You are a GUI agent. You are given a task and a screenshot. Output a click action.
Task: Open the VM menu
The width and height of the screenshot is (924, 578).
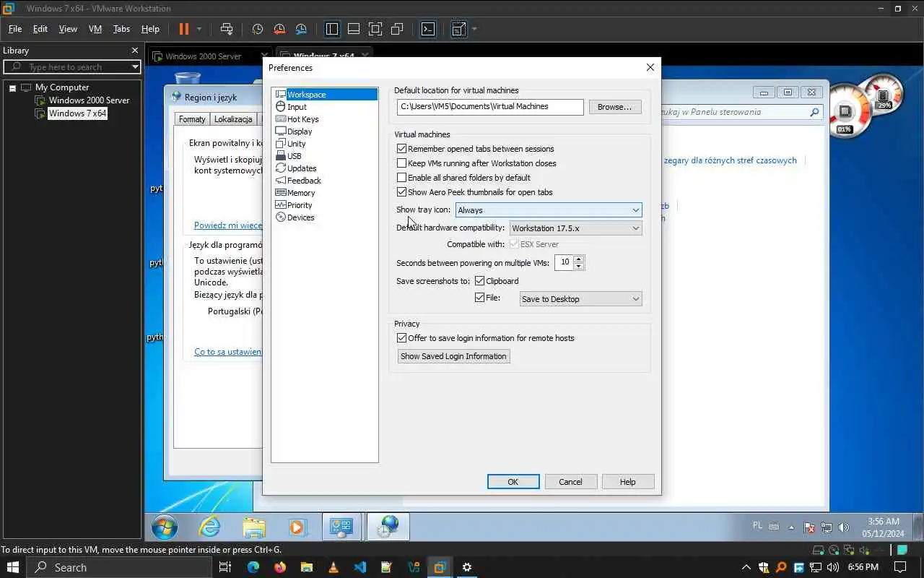click(95, 29)
